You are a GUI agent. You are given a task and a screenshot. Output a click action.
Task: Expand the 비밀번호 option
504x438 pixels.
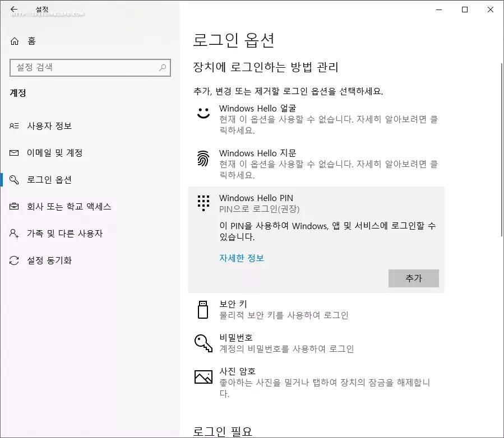pyautogui.click(x=316, y=343)
